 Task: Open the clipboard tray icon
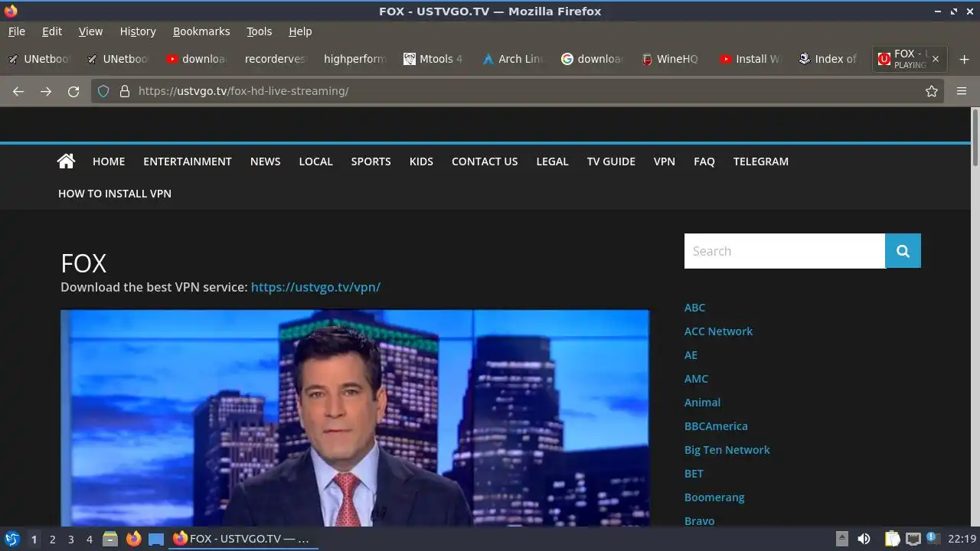click(x=892, y=539)
